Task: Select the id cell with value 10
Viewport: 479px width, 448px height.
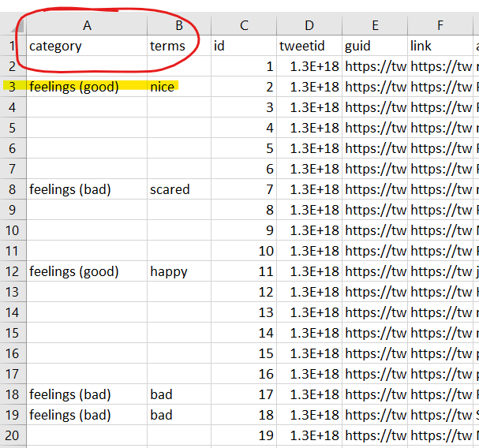Action: (244, 251)
